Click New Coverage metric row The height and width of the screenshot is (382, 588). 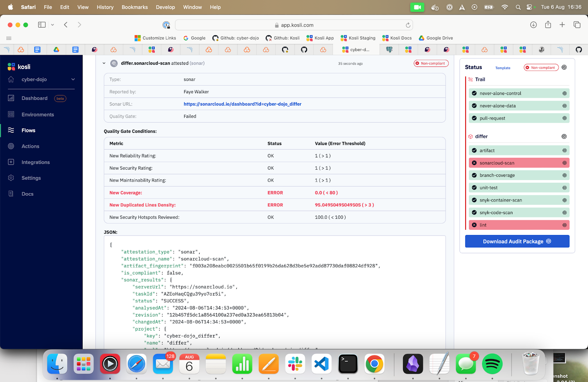(275, 193)
